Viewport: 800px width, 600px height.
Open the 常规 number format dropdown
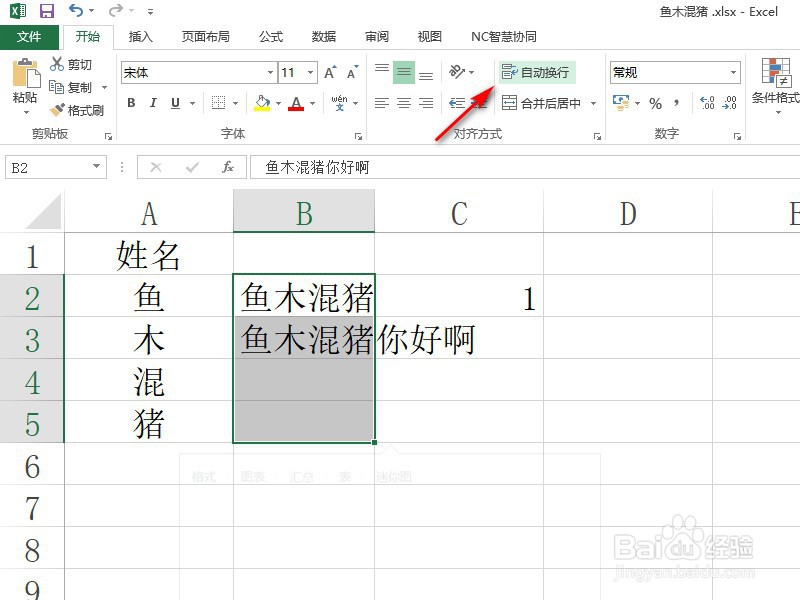736,72
